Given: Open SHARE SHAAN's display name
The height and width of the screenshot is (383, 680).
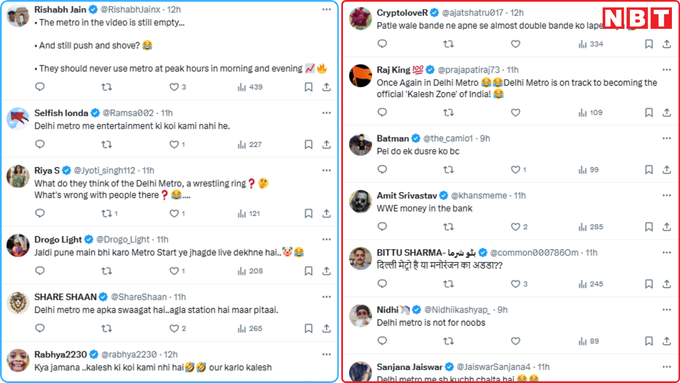Looking at the screenshot, I should click(x=65, y=297).
